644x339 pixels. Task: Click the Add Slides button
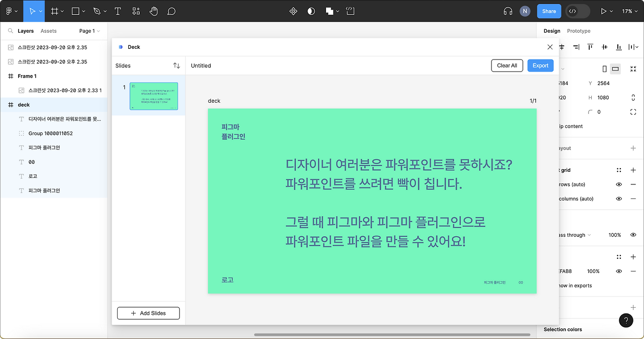[x=148, y=313]
